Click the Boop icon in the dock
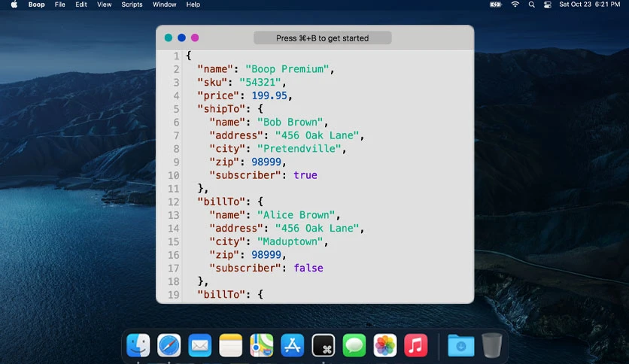Image resolution: width=629 pixels, height=364 pixels. coord(324,345)
